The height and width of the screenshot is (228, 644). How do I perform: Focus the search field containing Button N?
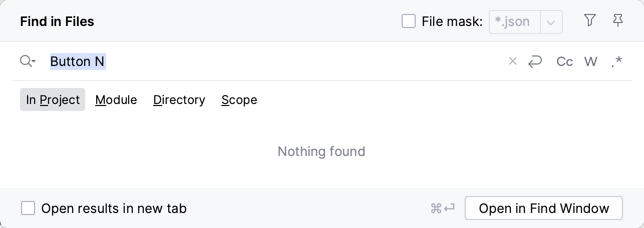275,61
